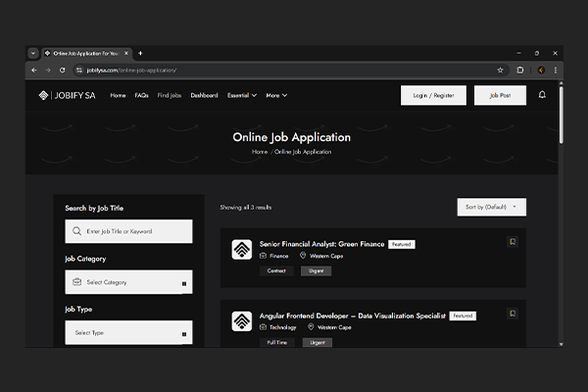View site information icon in address bar

coord(79,71)
